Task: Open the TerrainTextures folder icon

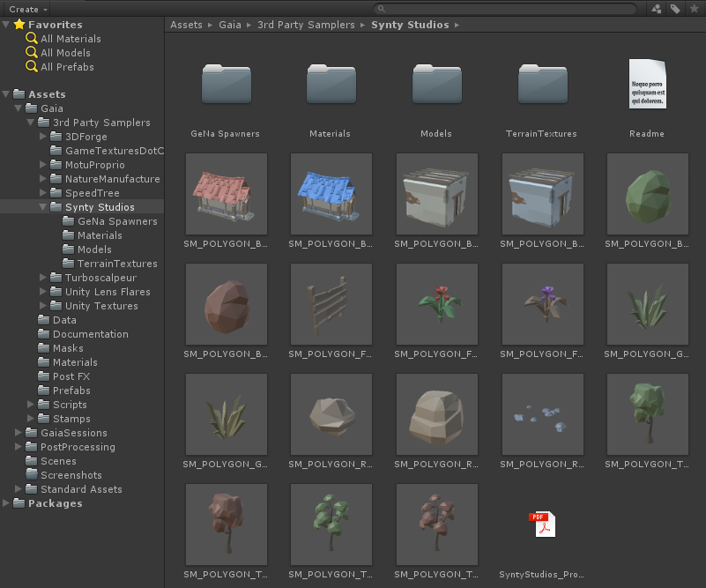Action: point(542,85)
